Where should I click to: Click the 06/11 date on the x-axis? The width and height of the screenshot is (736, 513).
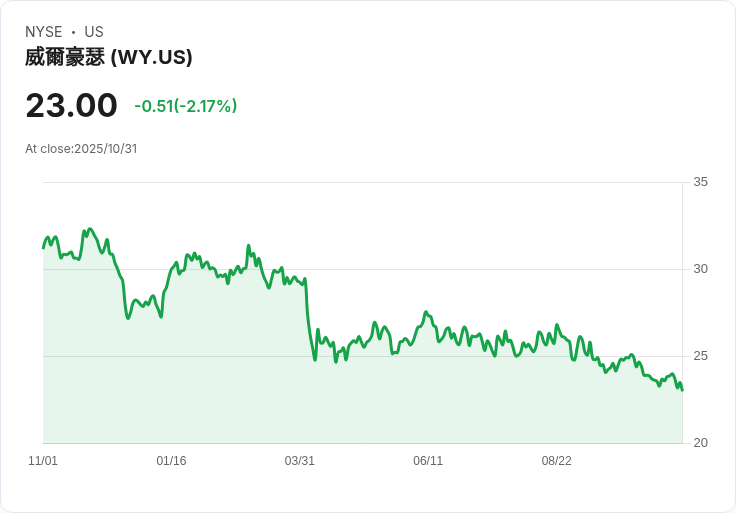(x=428, y=460)
